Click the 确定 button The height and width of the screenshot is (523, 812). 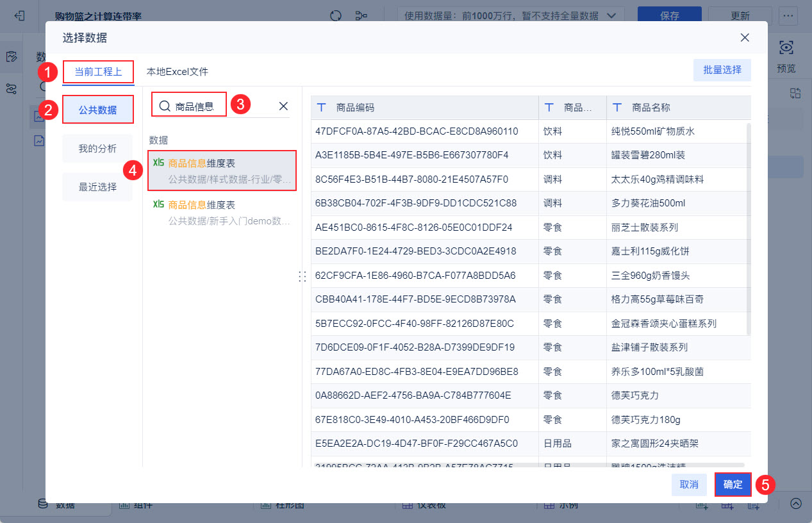tap(733, 485)
